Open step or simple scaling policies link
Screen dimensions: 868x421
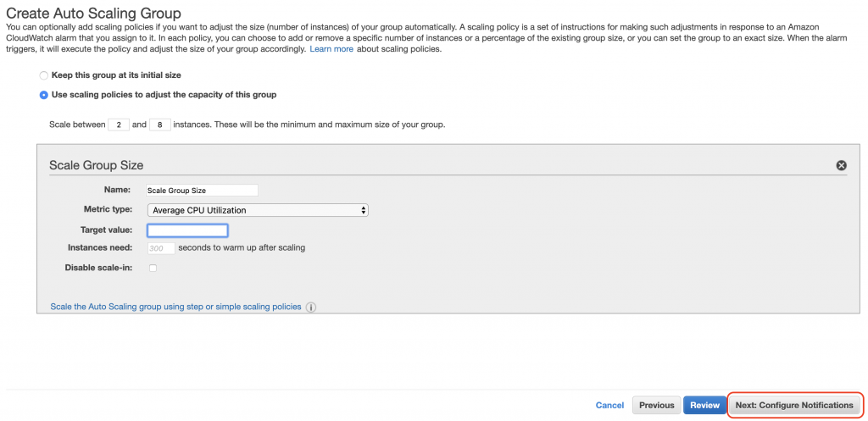175,307
